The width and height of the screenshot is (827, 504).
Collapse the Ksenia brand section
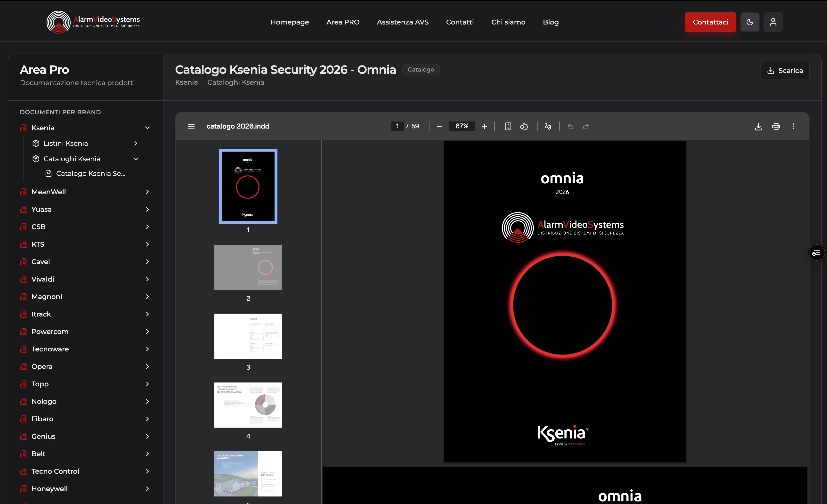(x=147, y=128)
